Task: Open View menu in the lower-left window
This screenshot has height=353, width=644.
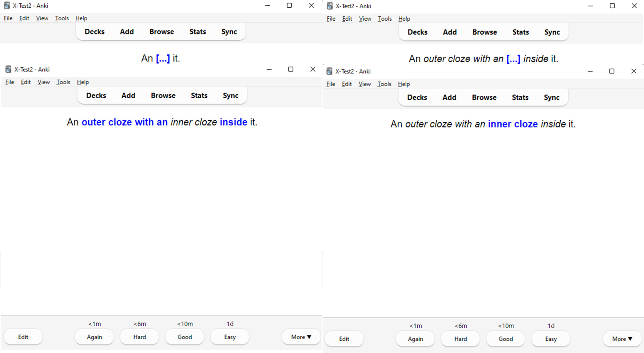Action: (43, 82)
